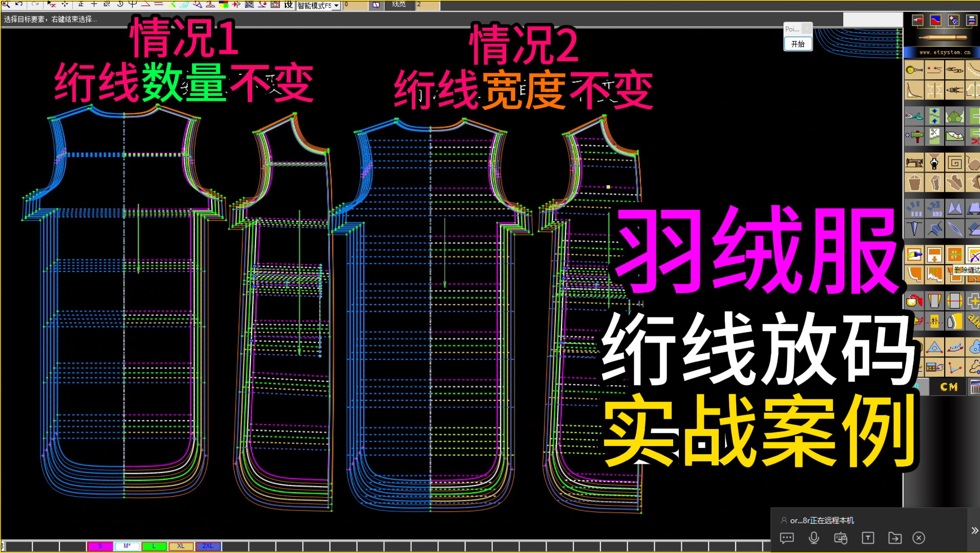
Task: Select the hammer tool in the right toolbar
Action: [915, 135]
